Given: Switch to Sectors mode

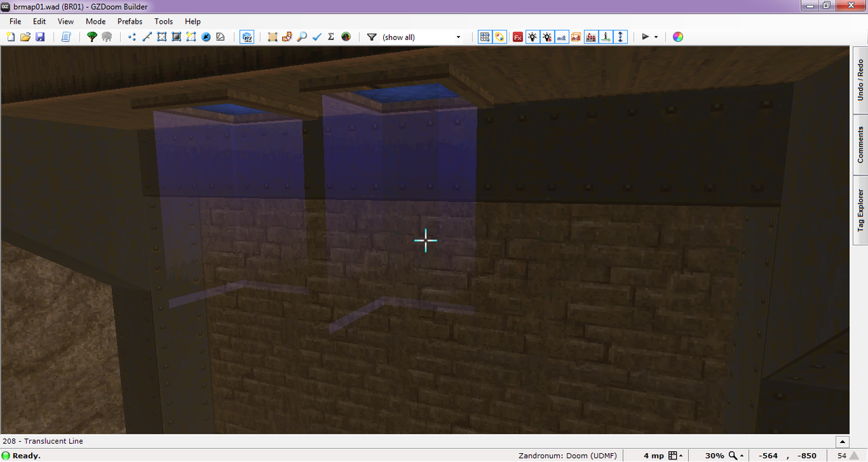Looking at the screenshot, I should coord(161,37).
